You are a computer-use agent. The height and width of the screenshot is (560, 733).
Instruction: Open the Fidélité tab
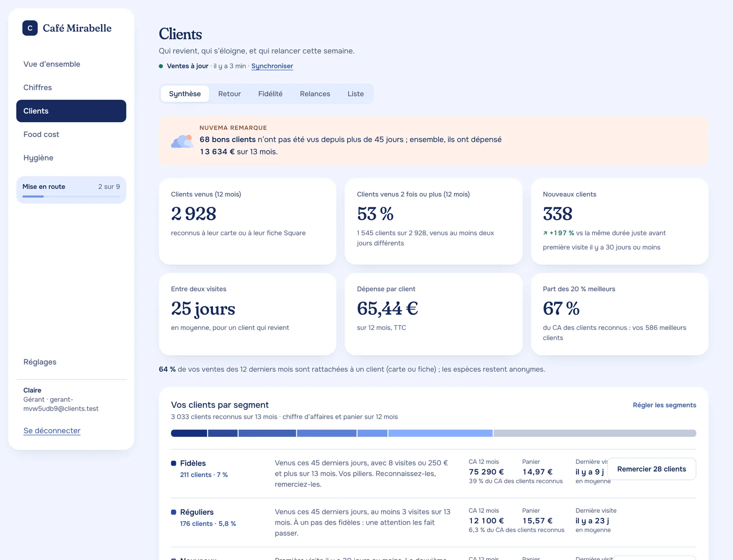click(270, 94)
